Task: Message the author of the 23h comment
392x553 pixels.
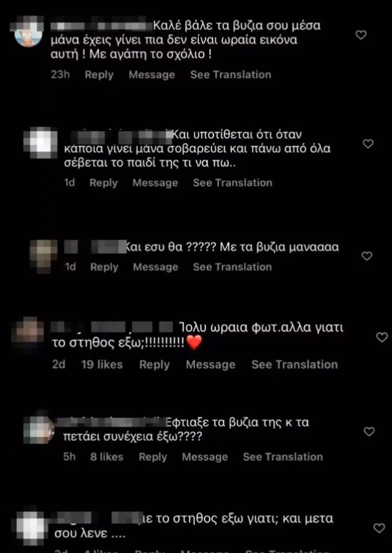Action: pos(152,75)
